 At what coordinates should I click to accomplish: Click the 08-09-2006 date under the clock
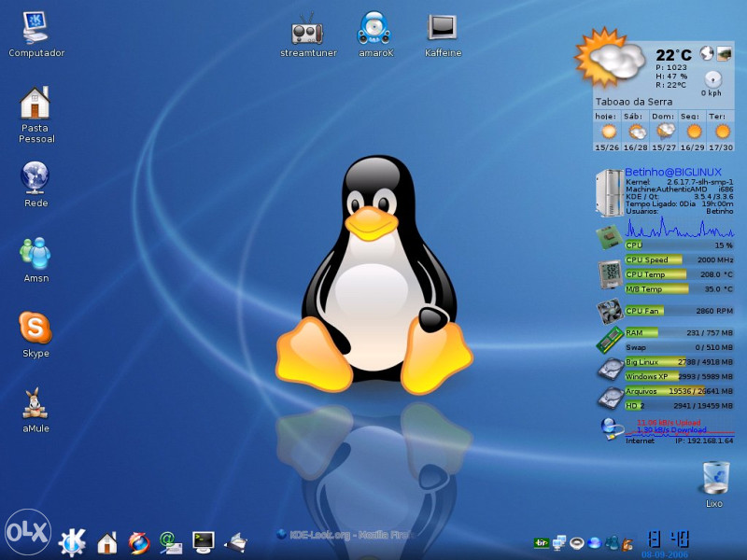(x=665, y=554)
